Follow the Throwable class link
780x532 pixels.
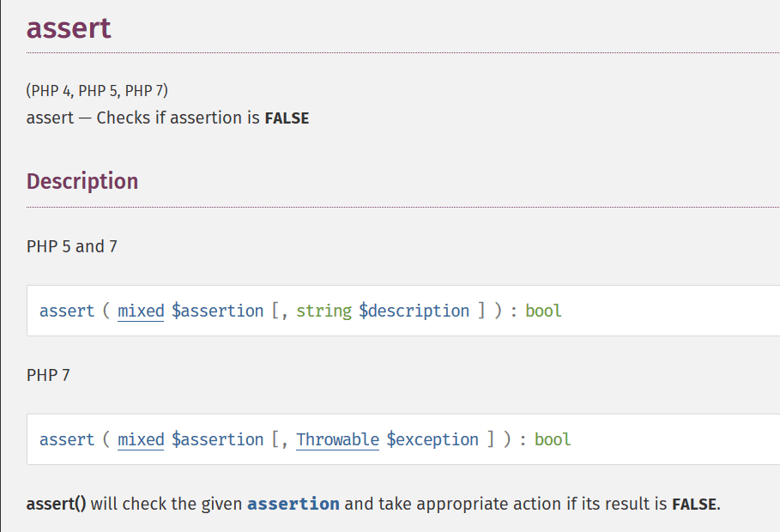[x=337, y=439]
